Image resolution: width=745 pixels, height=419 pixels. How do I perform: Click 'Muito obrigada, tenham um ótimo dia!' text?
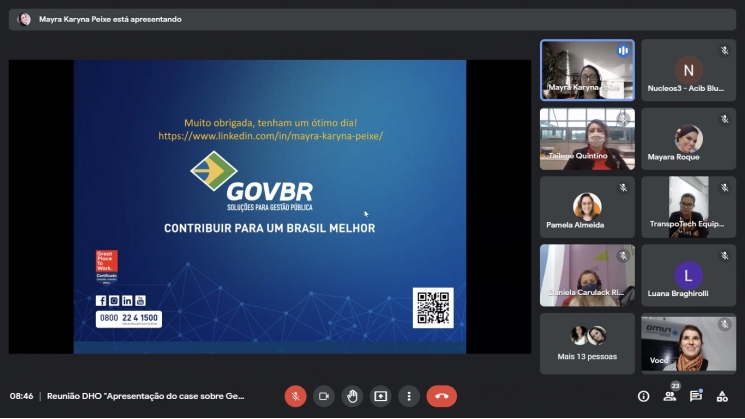[x=270, y=123]
